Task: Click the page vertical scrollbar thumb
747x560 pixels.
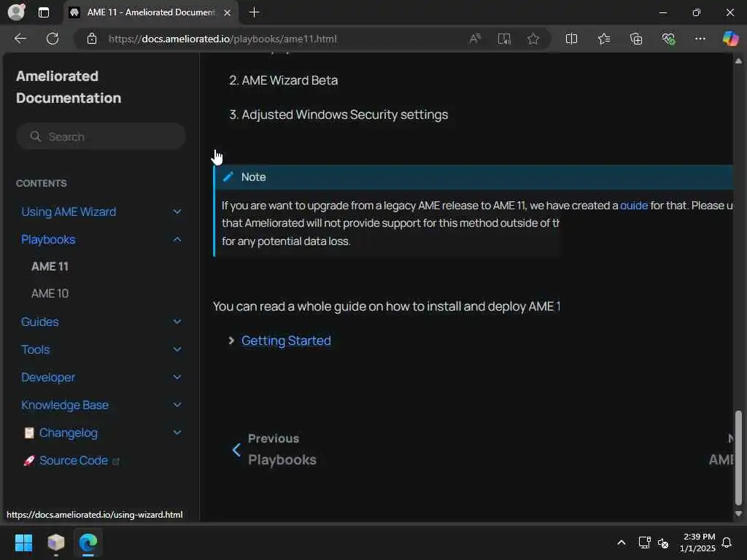Action: tap(738, 458)
